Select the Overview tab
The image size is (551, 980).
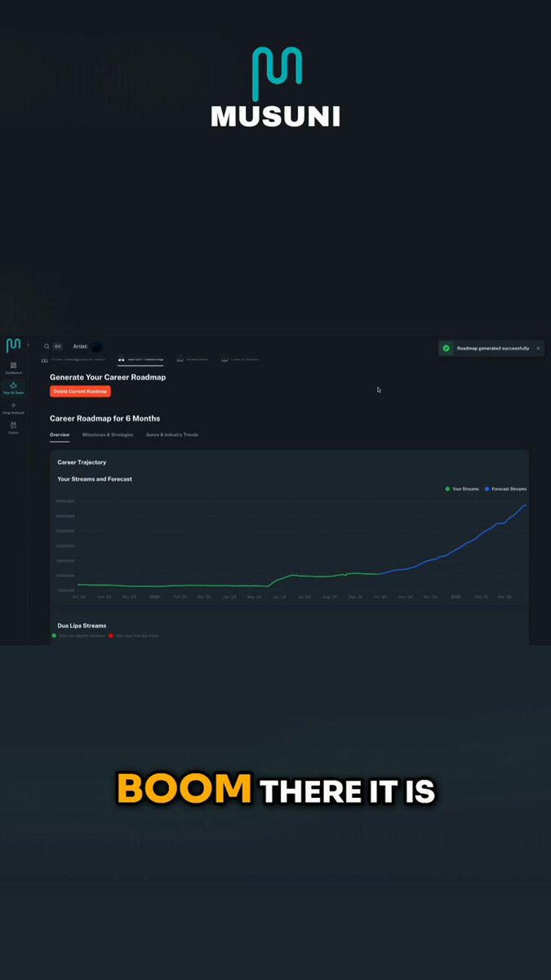coord(60,434)
